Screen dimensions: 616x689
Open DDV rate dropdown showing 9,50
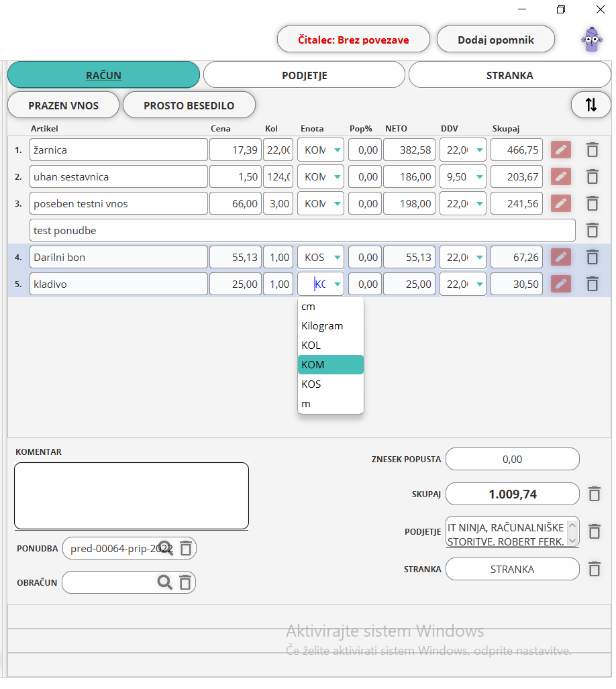pos(479,176)
